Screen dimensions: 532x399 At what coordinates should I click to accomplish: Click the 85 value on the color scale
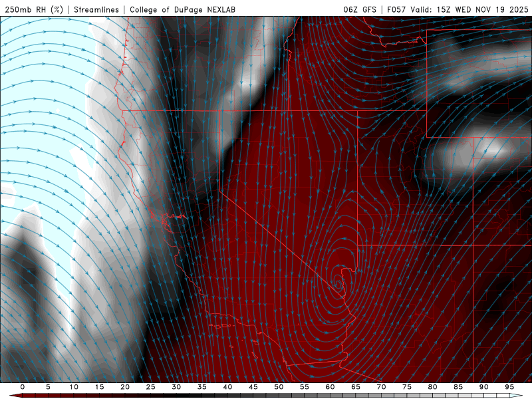coord(458,387)
